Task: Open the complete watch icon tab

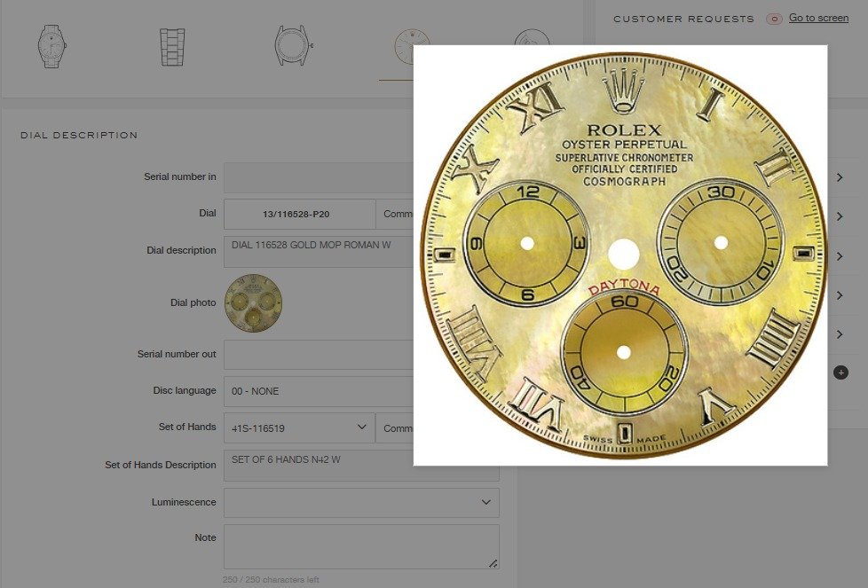Action: (51, 46)
